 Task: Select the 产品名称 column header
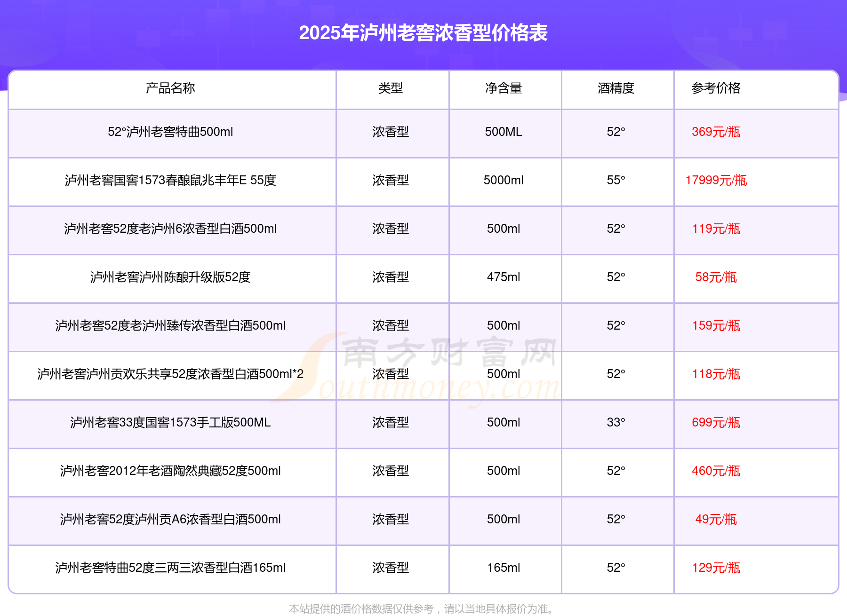click(x=170, y=88)
